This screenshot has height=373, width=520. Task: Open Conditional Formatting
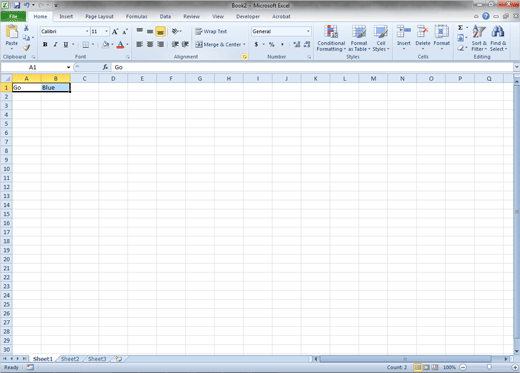pyautogui.click(x=331, y=38)
